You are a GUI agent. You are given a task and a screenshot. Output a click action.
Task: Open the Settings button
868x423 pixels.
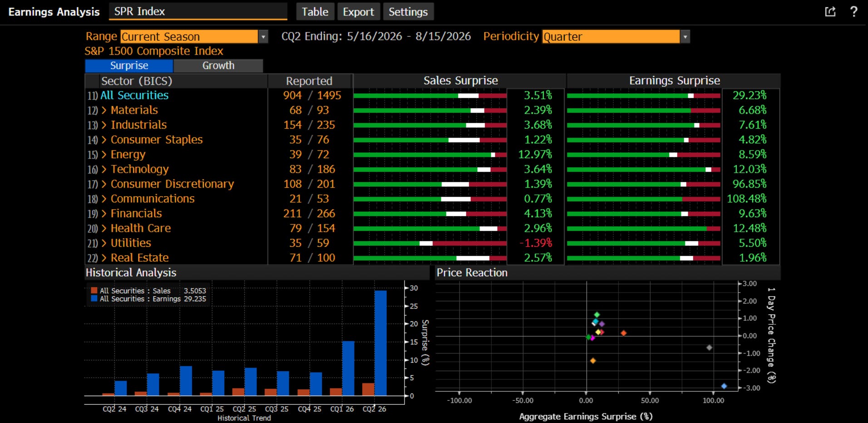tap(408, 12)
